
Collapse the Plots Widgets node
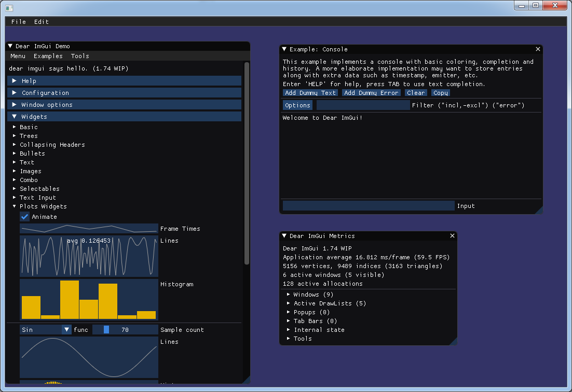pyautogui.click(x=39, y=206)
